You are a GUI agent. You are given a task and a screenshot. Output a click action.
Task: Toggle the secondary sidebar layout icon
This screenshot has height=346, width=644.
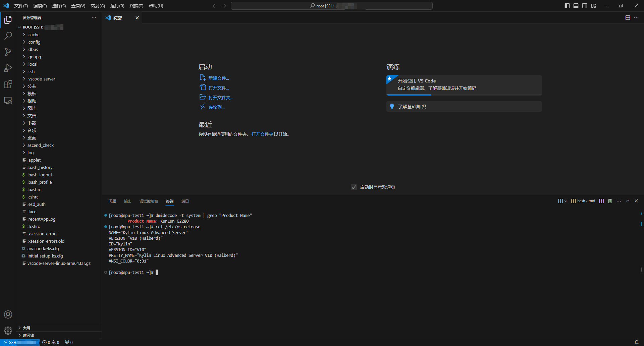point(585,6)
